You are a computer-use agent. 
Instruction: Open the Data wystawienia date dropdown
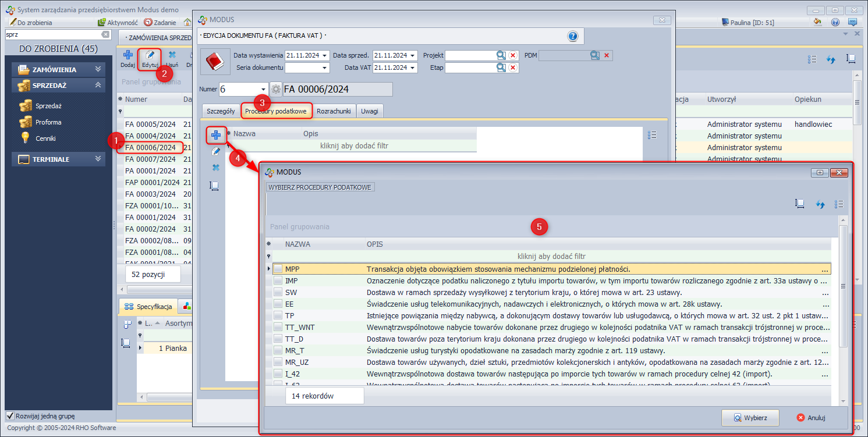point(325,56)
